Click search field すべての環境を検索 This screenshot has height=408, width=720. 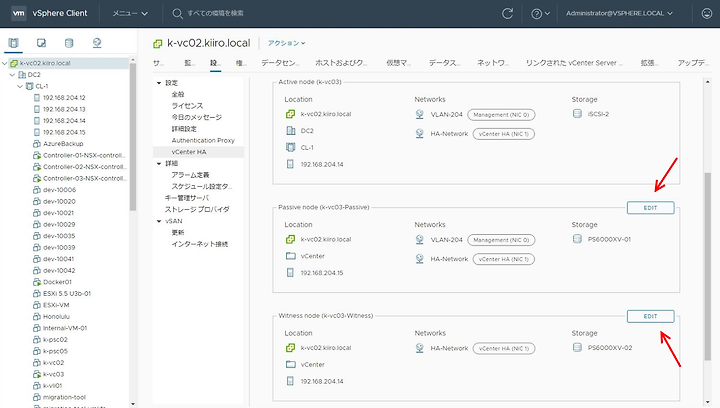pyautogui.click(x=215, y=13)
